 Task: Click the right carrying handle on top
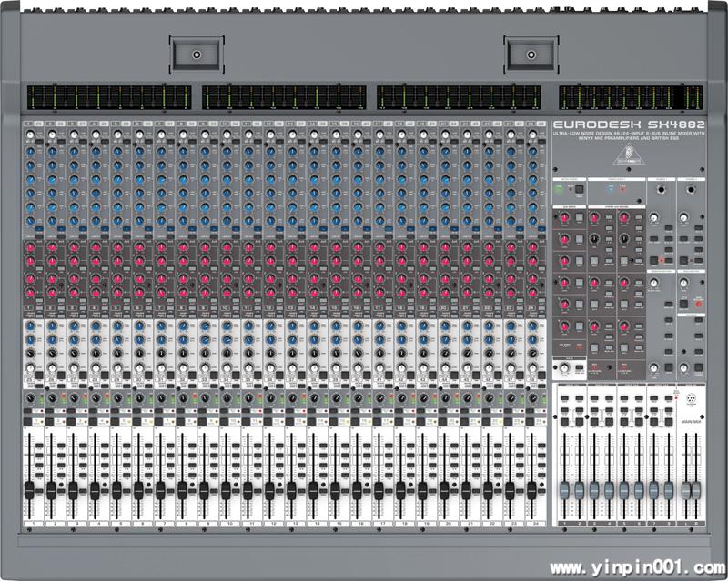coord(532,54)
